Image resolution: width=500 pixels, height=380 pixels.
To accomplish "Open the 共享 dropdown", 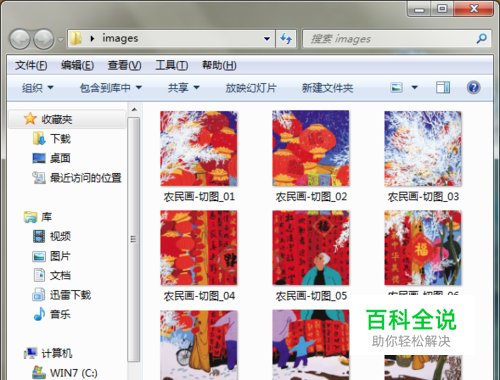I will (183, 88).
